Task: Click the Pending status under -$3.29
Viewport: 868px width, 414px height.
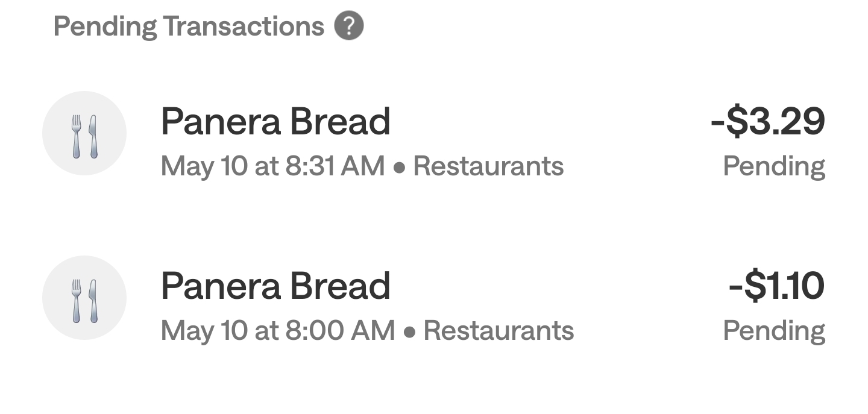Action: coord(774,166)
